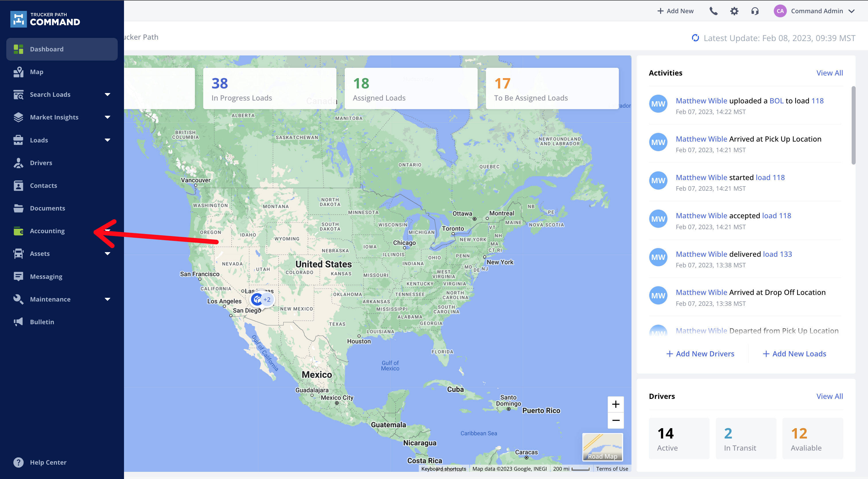Click the 14 Active drivers card

pos(679,438)
